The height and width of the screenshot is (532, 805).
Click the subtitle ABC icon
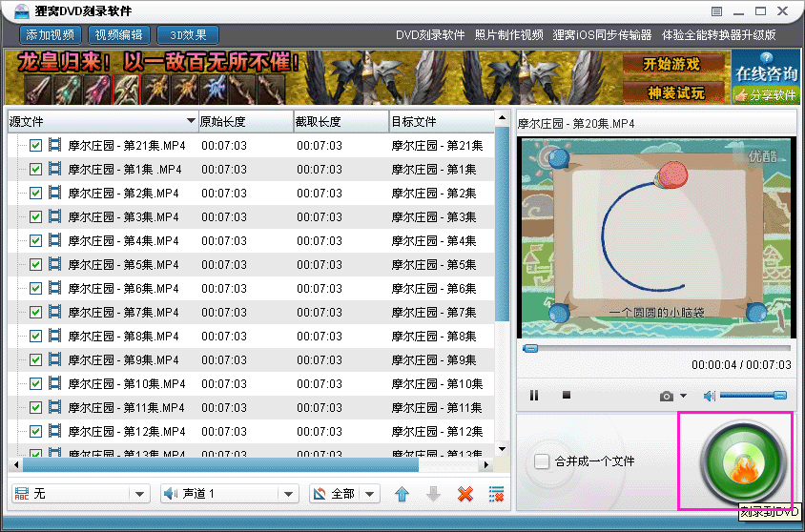22,494
